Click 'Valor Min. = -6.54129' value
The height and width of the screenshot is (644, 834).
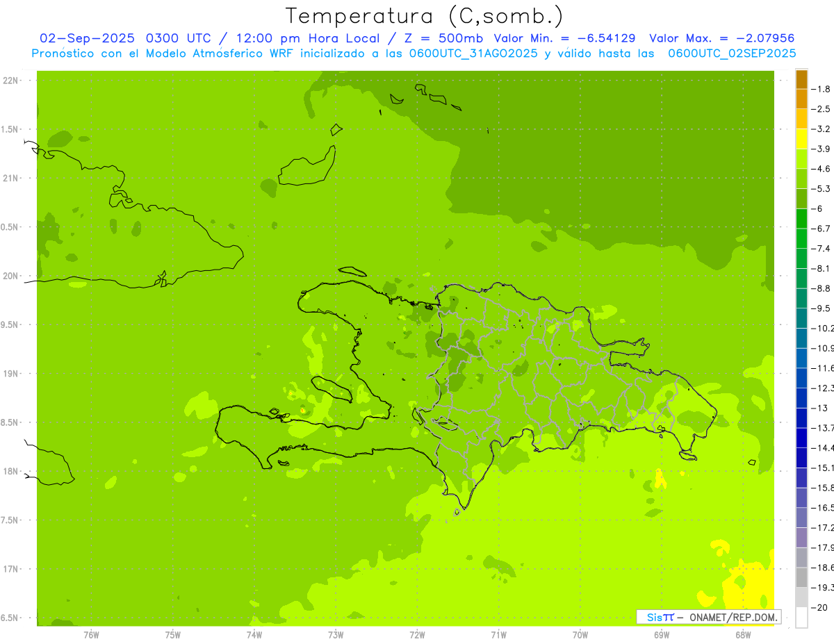pyautogui.click(x=564, y=38)
